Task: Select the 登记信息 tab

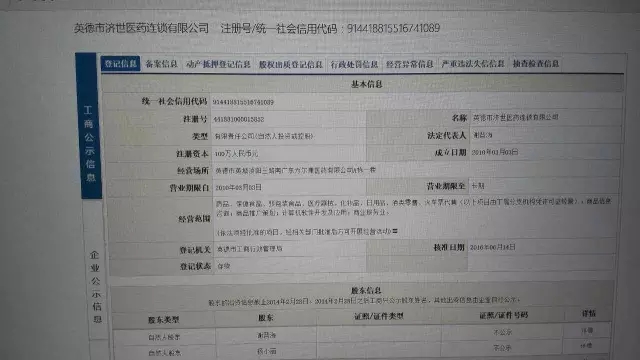Action: tap(120, 64)
